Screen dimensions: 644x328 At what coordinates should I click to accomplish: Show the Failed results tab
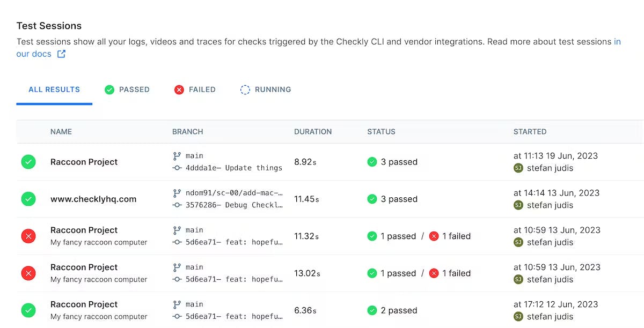195,90
